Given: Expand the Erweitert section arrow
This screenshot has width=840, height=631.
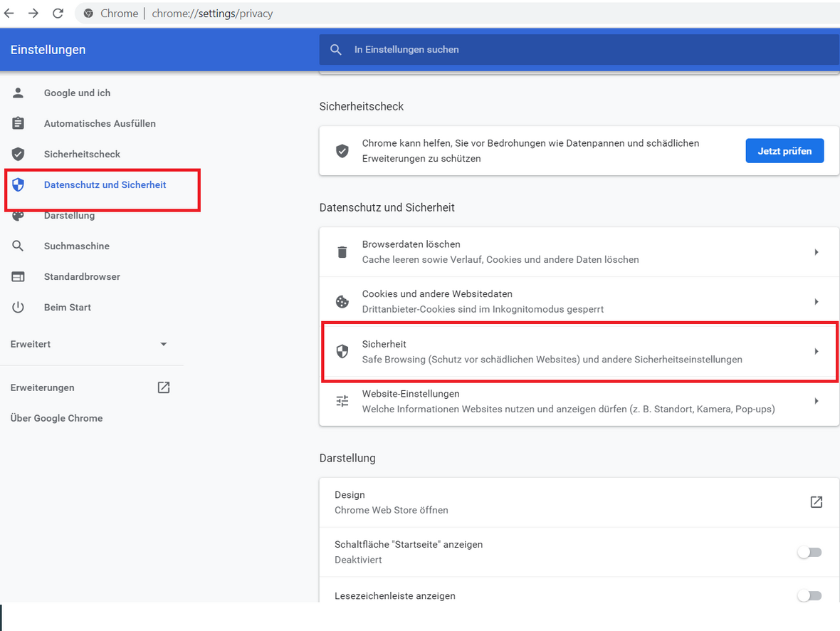Looking at the screenshot, I should pyautogui.click(x=164, y=345).
